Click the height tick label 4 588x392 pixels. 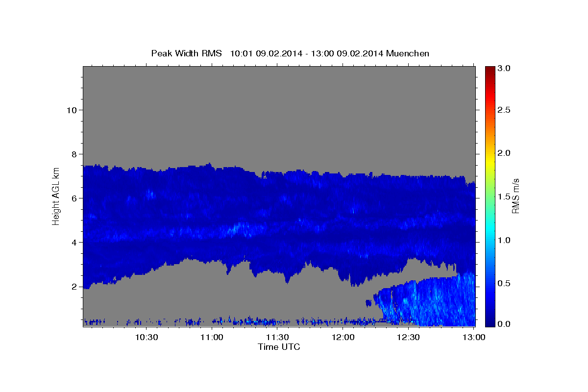point(74,243)
